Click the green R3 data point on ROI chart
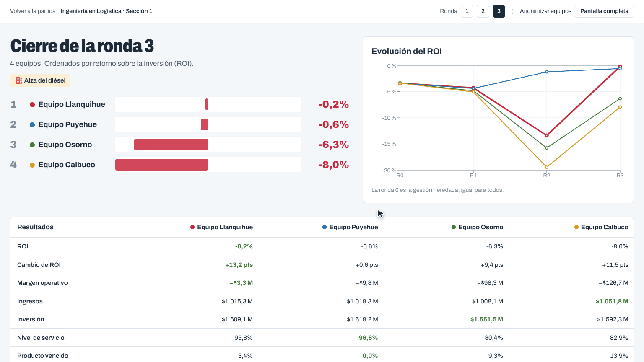Screen dimensions: 644x362 point(620,99)
